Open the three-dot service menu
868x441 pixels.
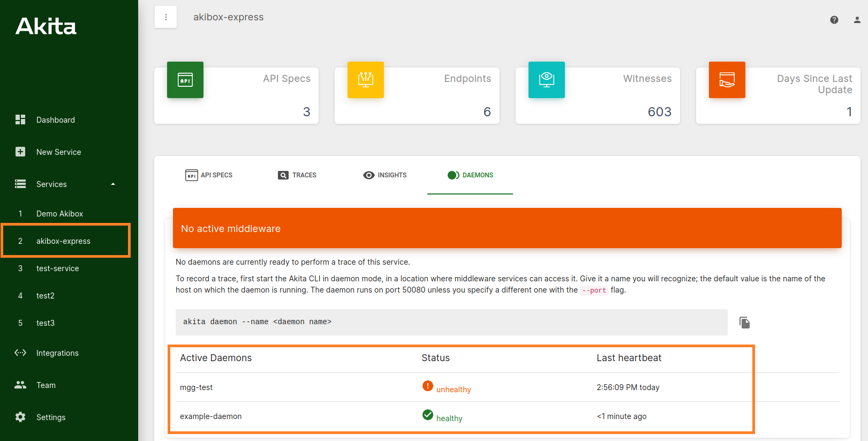pos(166,17)
